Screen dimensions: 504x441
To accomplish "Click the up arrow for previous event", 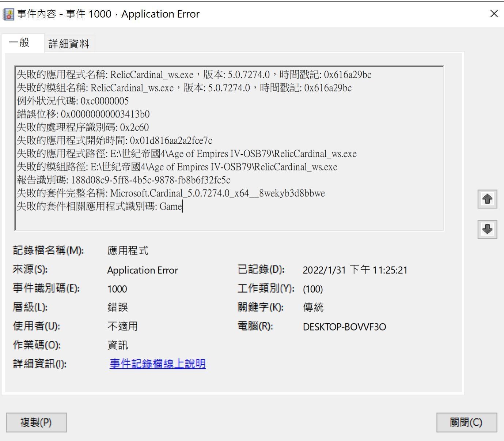I will (487, 199).
